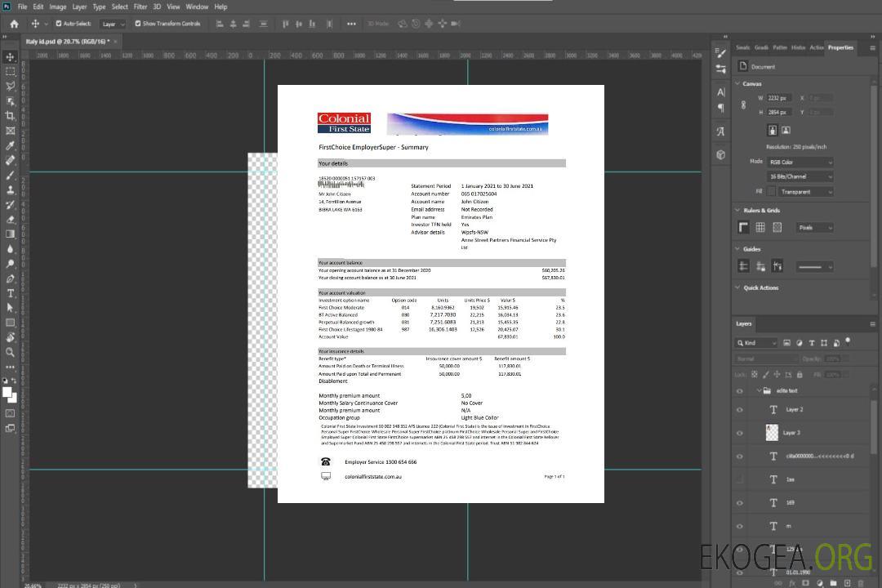Toggle the Auto-Select checkbox
The height and width of the screenshot is (588, 882).
coord(59,24)
